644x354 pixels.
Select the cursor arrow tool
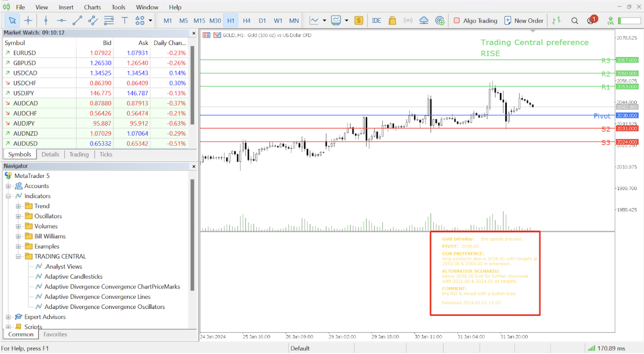tap(12, 21)
